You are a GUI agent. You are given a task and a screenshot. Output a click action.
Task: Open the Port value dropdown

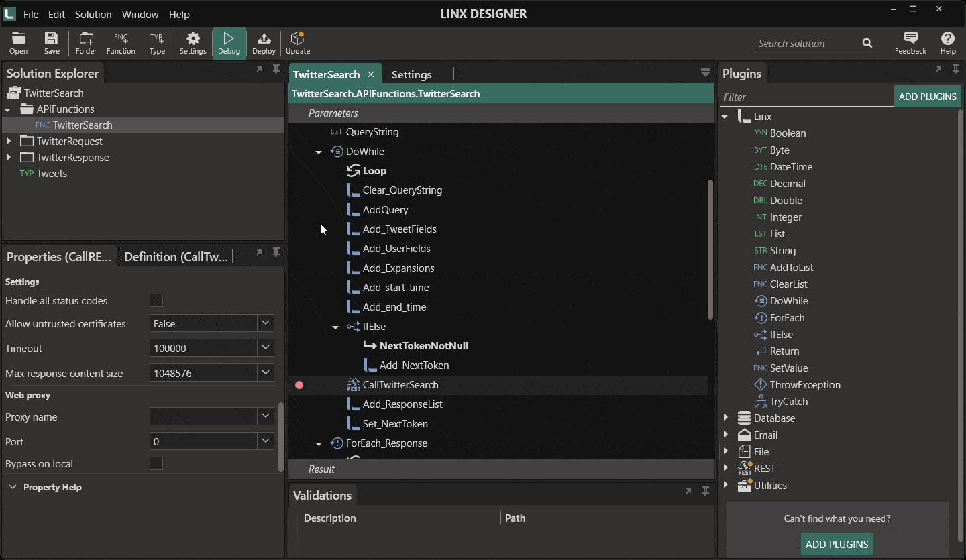266,441
